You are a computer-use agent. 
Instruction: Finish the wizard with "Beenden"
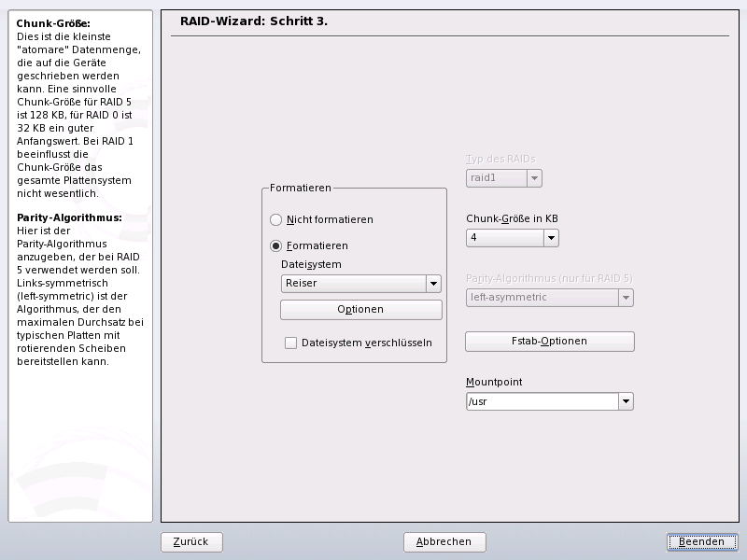tap(701, 541)
